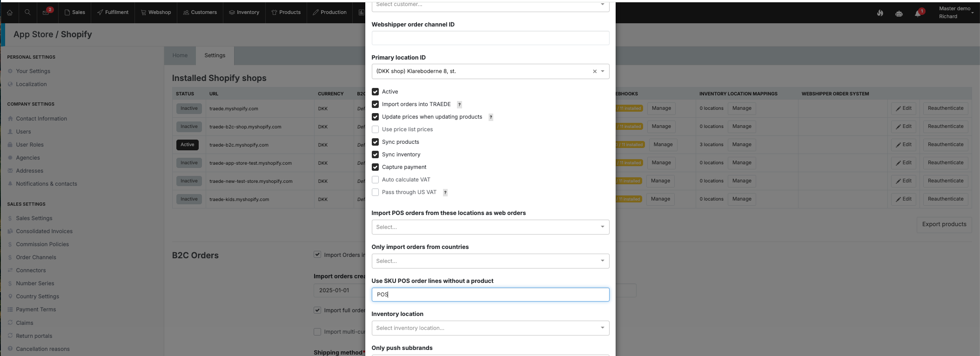Reauthenticate the traede-b2c.myshopify.com shop
This screenshot has width=980, height=356.
click(946, 145)
